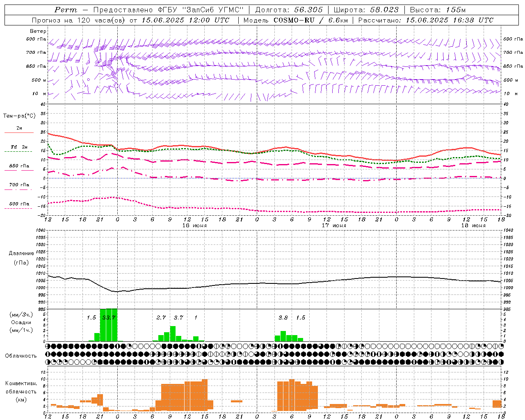Image resolution: width=525 pixels, height=420 pixels.
Task: Click "700 гПа" in the temperature legend
Action: point(19,185)
